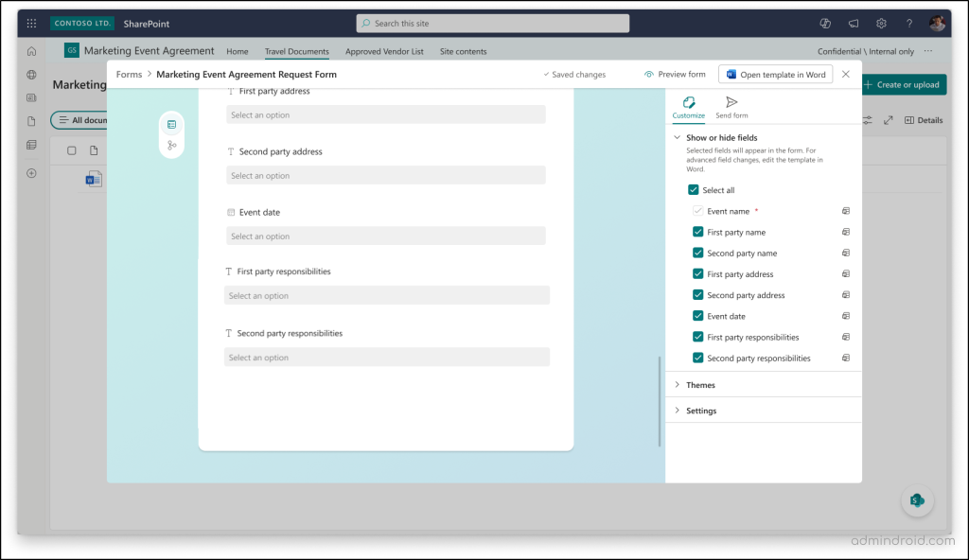969x560 pixels.
Task: Click Open template in Word
Action: [775, 73]
